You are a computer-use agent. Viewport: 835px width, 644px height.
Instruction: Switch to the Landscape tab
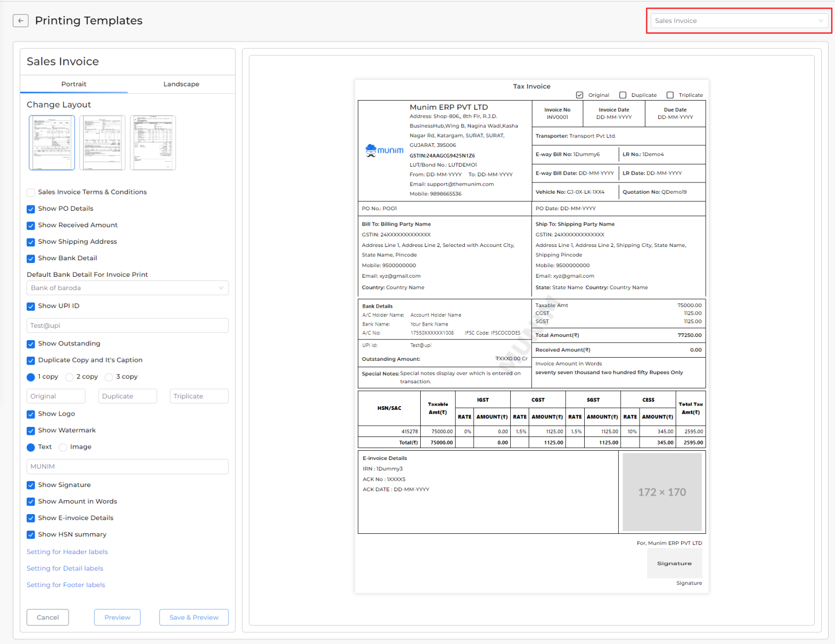(181, 84)
